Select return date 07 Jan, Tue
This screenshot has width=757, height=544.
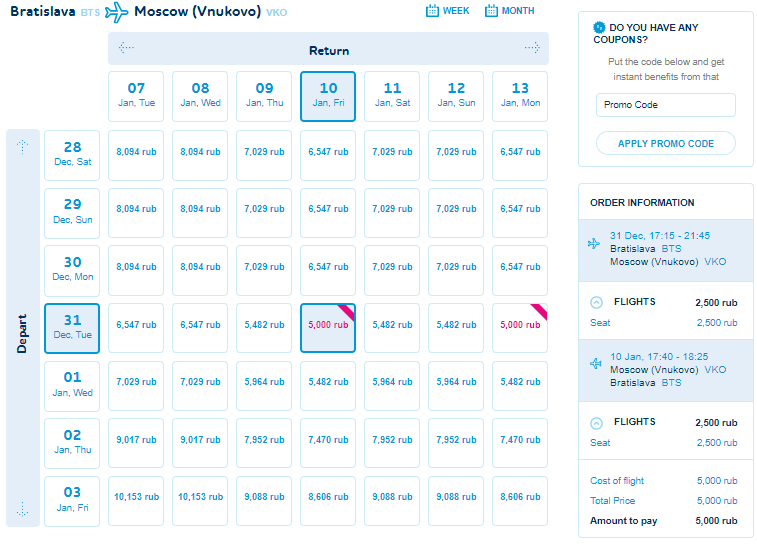136,97
